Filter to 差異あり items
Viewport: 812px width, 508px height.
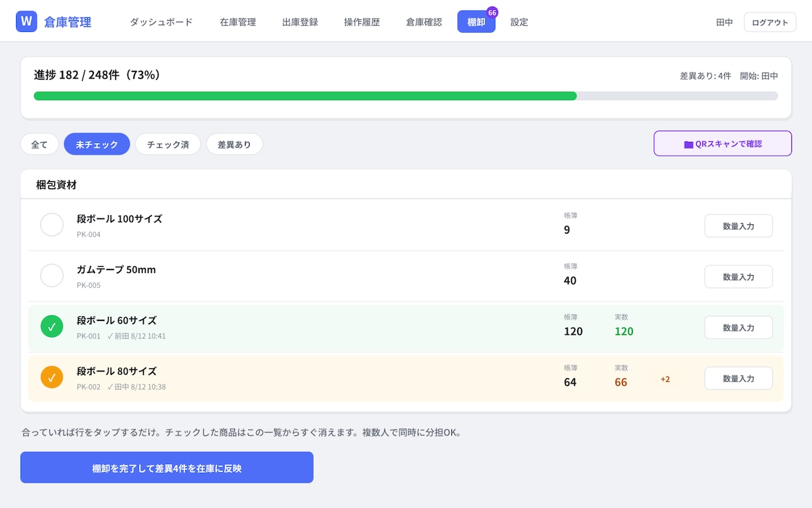234,144
